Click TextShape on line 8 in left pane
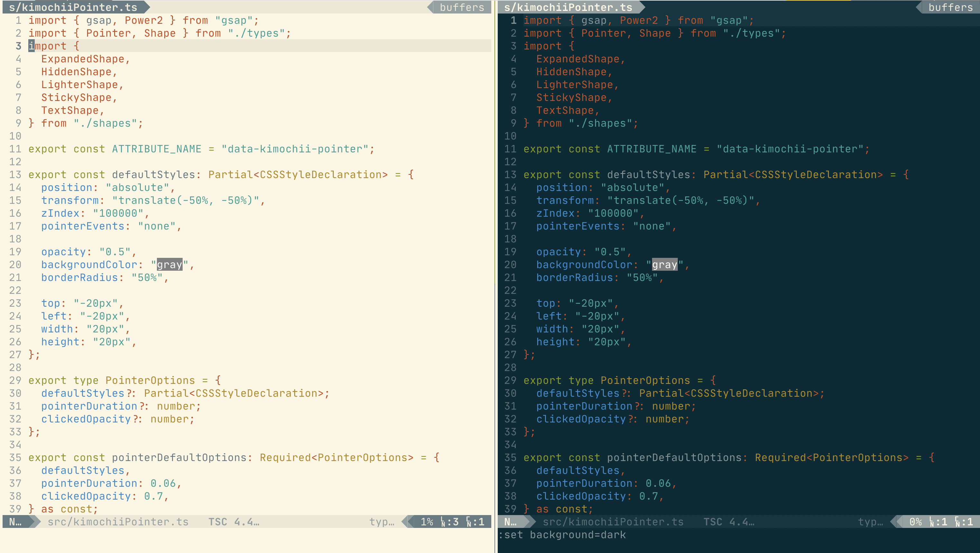This screenshot has width=980, height=553. (70, 111)
